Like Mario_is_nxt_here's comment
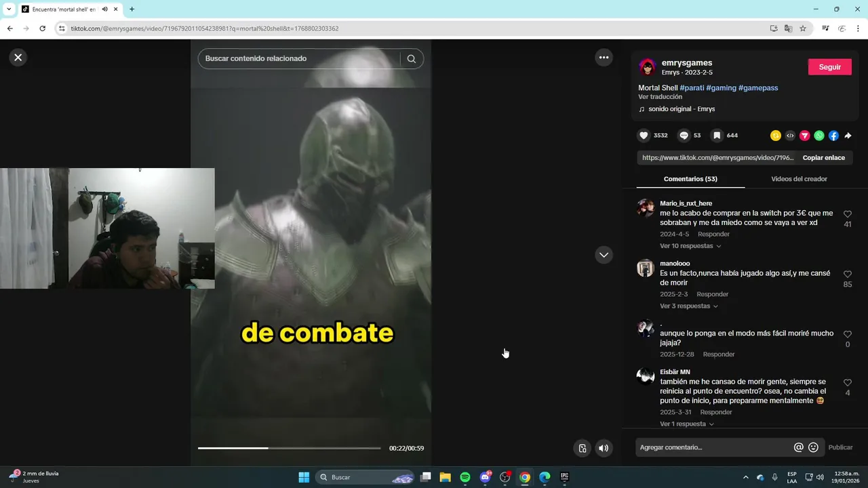Viewport: 868px width, 488px height. (x=848, y=214)
